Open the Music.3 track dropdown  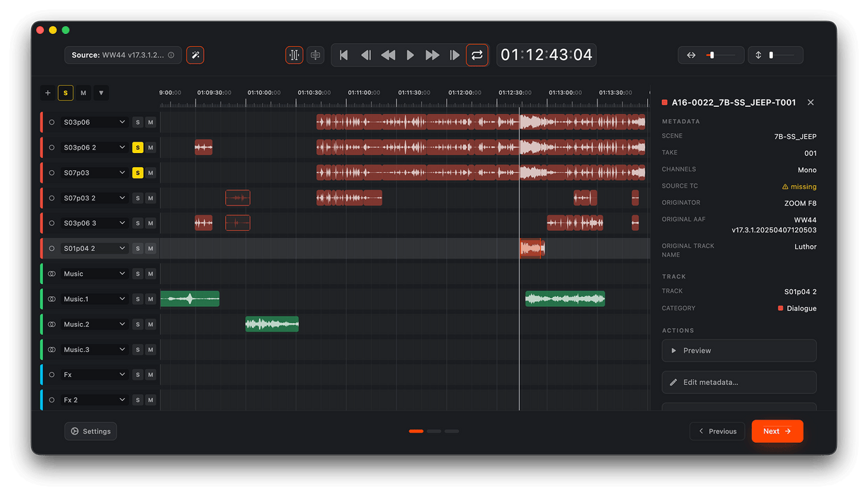pos(94,349)
